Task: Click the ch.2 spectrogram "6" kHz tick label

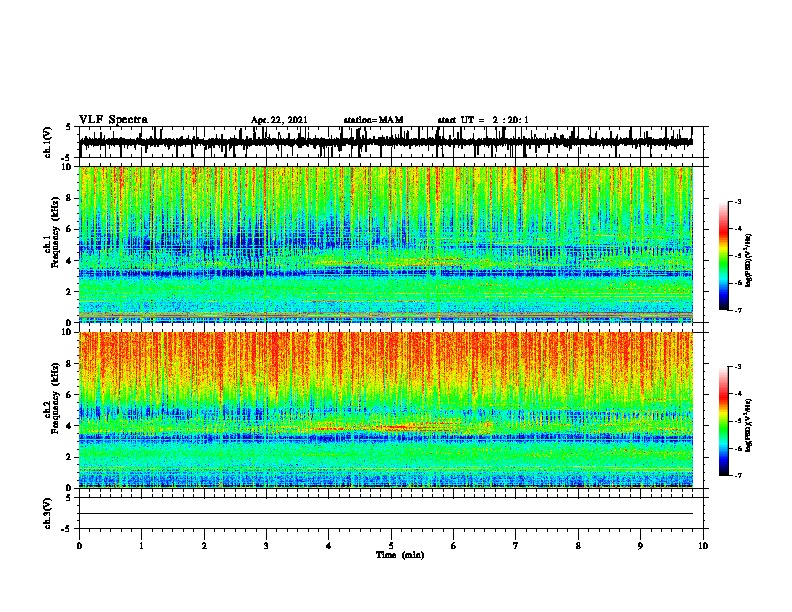Action: point(70,395)
